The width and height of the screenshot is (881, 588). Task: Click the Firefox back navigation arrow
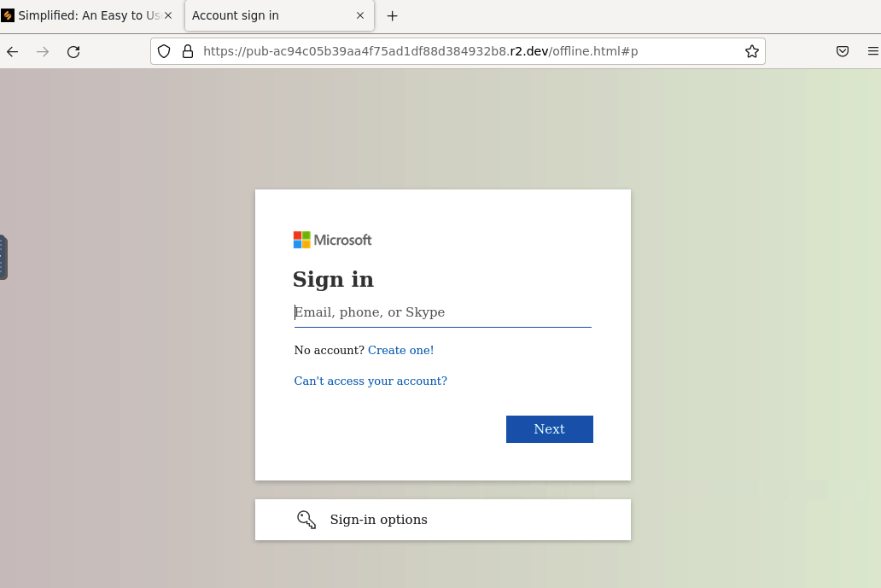pyautogui.click(x=12, y=51)
